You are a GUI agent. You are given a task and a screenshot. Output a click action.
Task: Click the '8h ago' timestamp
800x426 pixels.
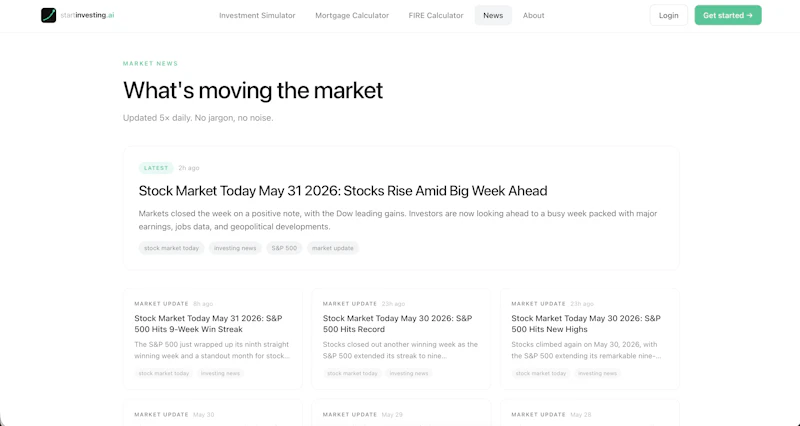click(x=203, y=304)
